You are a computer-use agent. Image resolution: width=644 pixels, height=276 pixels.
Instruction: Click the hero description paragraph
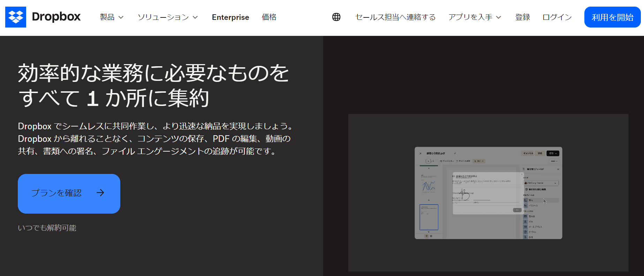pyautogui.click(x=156, y=139)
